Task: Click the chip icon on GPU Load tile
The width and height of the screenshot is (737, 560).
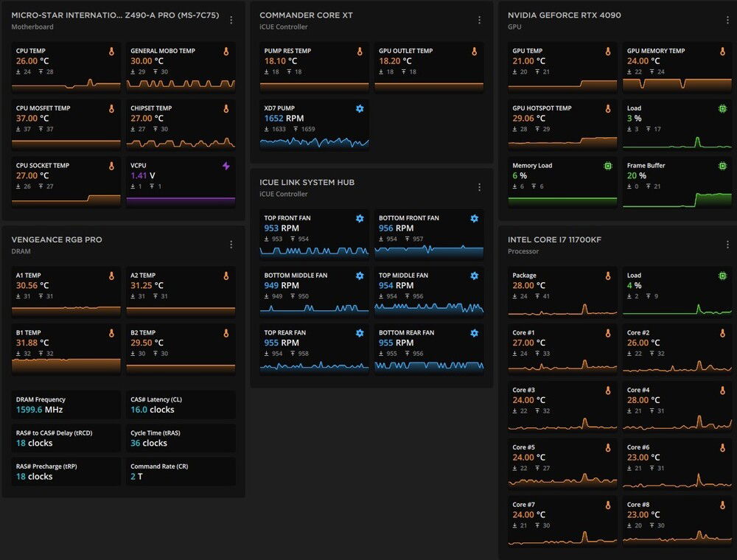Action: [722, 109]
